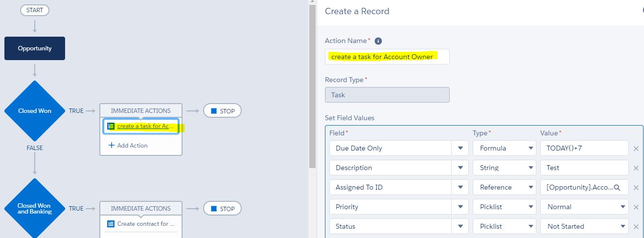Click the Action Name text field
The height and width of the screenshot is (238, 644).
387,57
